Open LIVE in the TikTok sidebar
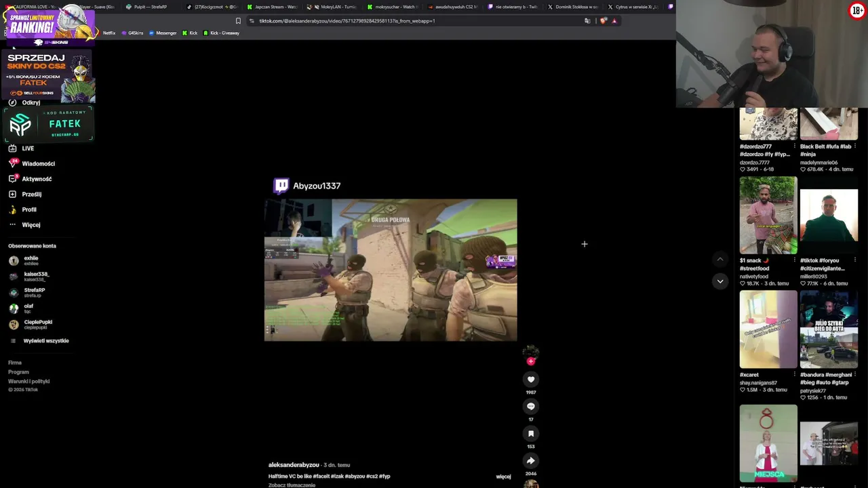The height and width of the screenshot is (488, 868). coord(21,148)
